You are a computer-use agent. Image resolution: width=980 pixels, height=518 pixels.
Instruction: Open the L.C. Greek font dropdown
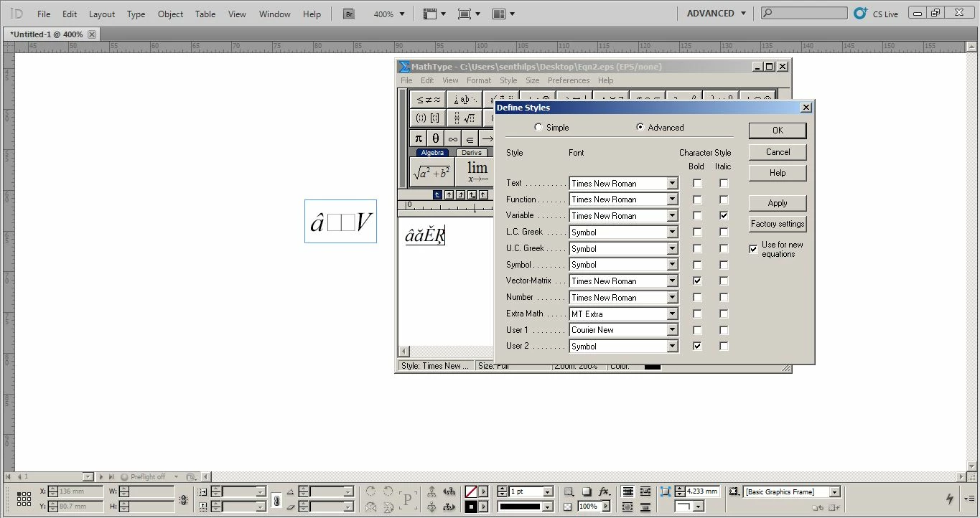point(672,232)
